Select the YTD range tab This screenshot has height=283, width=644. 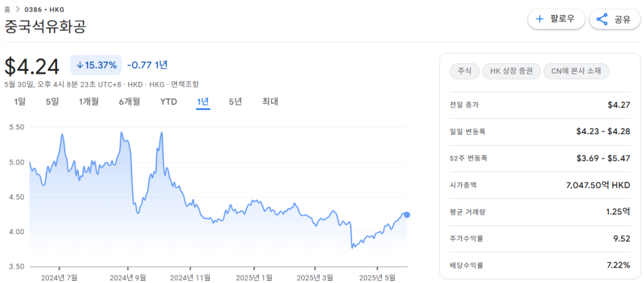pyautogui.click(x=169, y=101)
